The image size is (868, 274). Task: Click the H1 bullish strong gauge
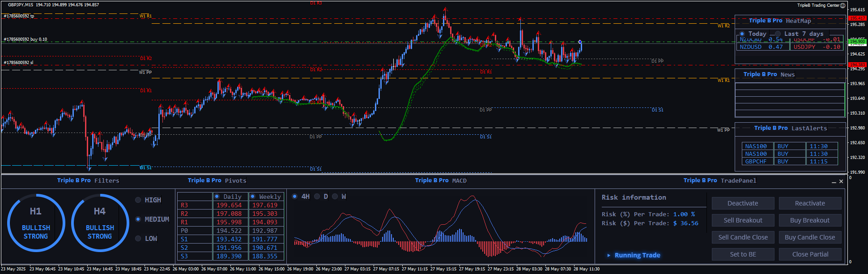(x=36, y=223)
